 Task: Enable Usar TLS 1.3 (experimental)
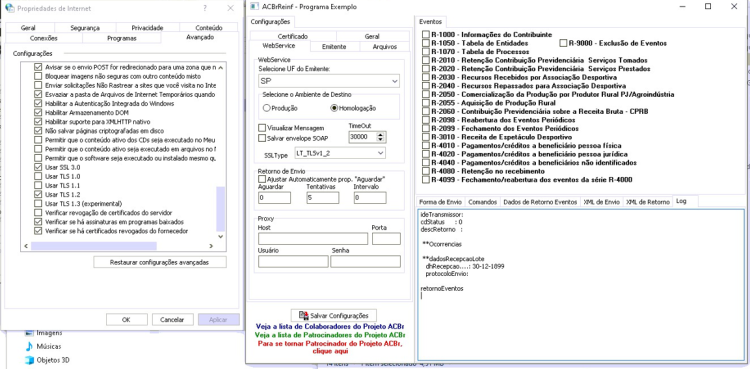[38, 204]
